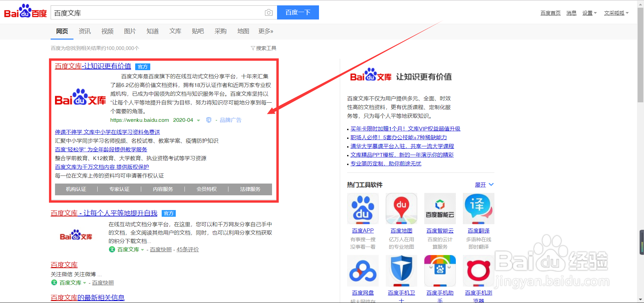This screenshot has height=303, width=644.
Task: Open result 百度文库-让知识更有价值
Action: 93,66
